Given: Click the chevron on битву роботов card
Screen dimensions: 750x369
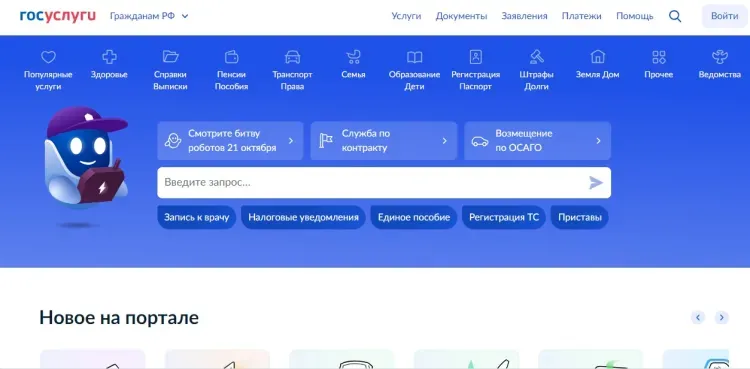Looking at the screenshot, I should pyautogui.click(x=291, y=141).
